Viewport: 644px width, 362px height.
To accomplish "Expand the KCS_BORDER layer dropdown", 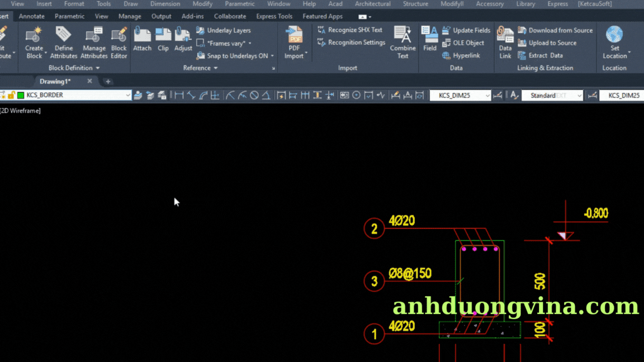I will 128,96.
